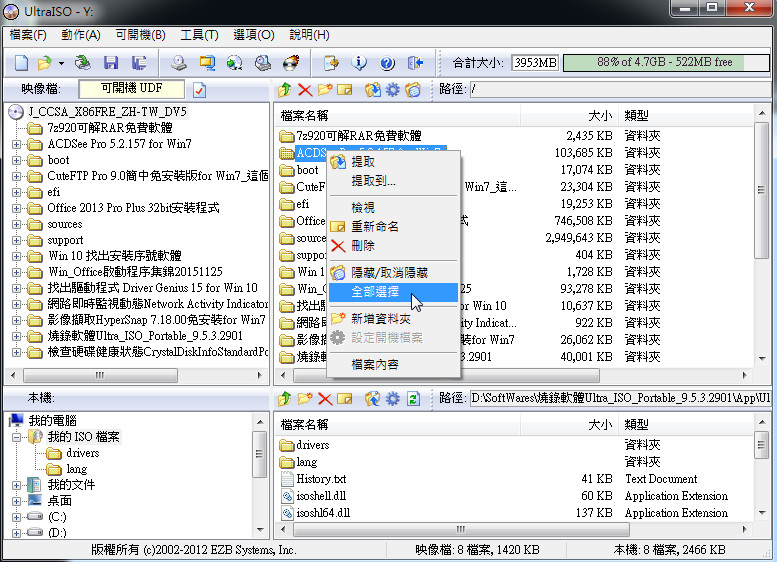Click Make CD/DVD Image drive icon
Image resolution: width=777 pixels, height=562 pixels.
pyautogui.click(x=179, y=63)
